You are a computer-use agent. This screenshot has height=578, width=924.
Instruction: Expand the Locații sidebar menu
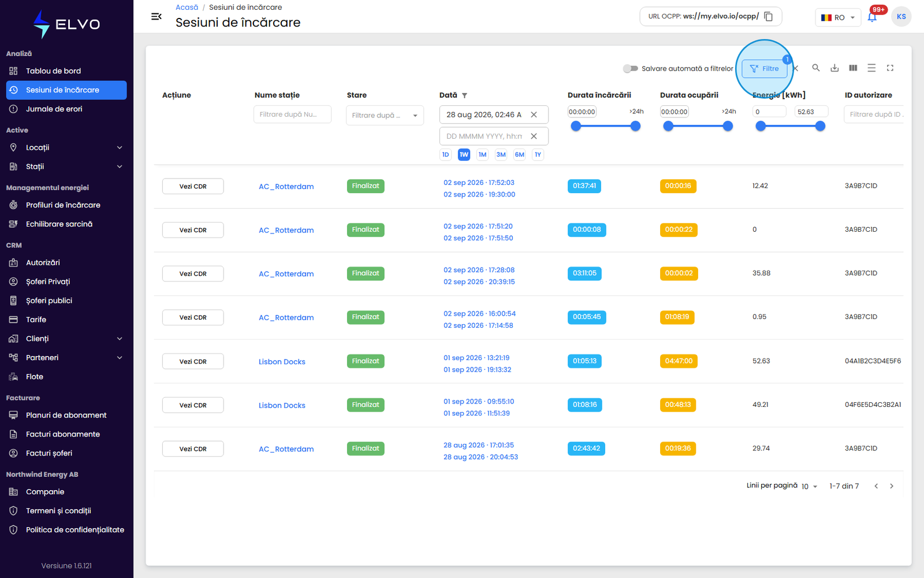[x=66, y=147]
